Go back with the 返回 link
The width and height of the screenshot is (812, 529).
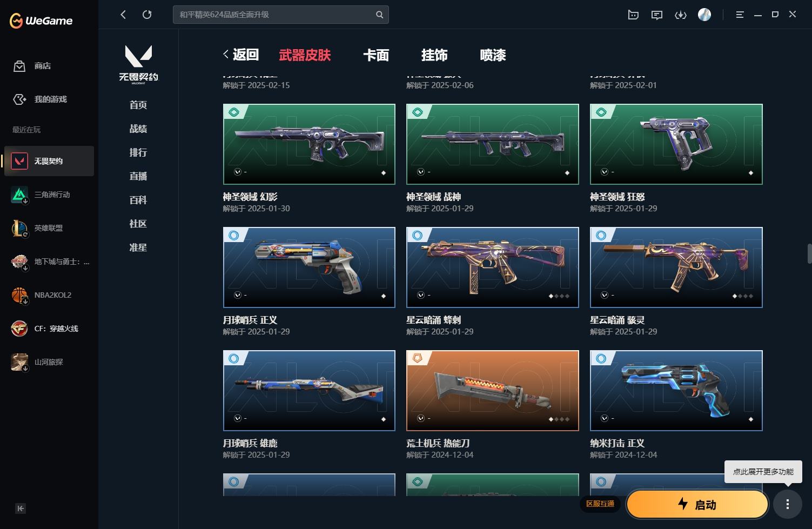241,55
